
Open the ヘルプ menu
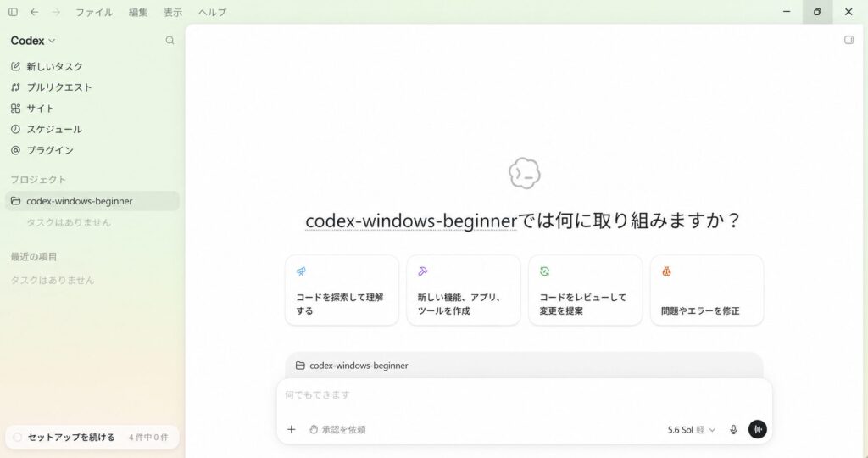tap(213, 12)
